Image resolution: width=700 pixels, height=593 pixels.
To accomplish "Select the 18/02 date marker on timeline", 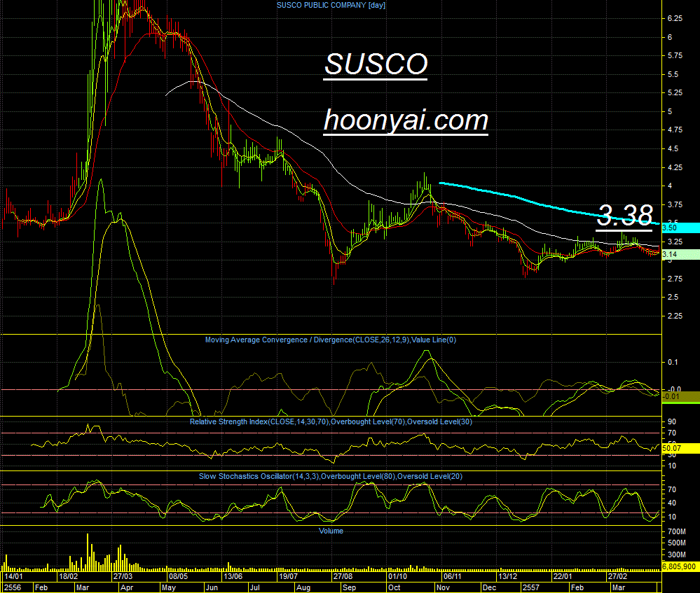I will [x=68, y=576].
